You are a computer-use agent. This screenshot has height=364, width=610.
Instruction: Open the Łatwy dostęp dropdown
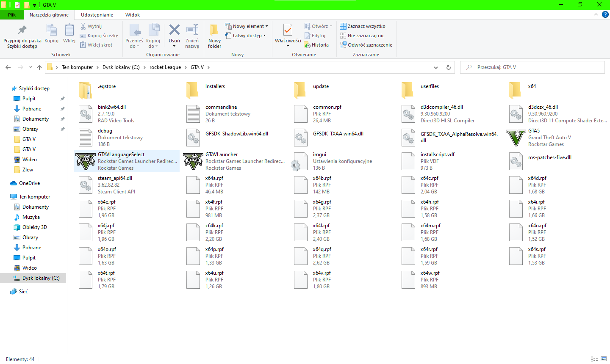[x=246, y=36]
